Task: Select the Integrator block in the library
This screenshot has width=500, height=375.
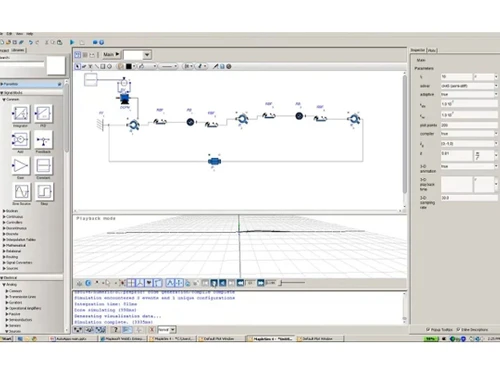Action: (x=21, y=113)
